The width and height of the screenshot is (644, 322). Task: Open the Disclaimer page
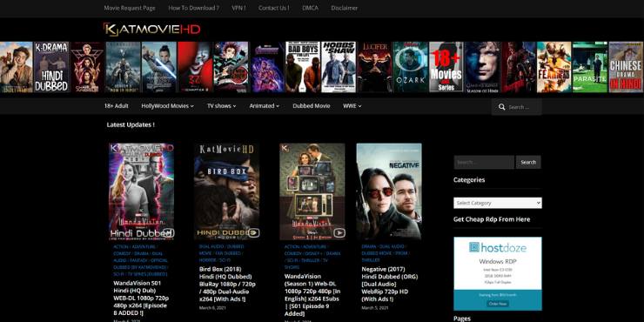344,8
